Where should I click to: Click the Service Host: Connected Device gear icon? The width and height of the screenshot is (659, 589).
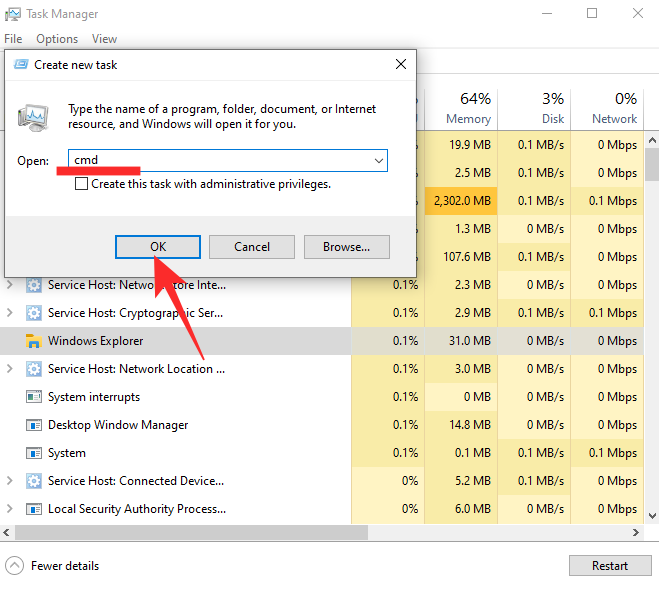[x=34, y=481]
